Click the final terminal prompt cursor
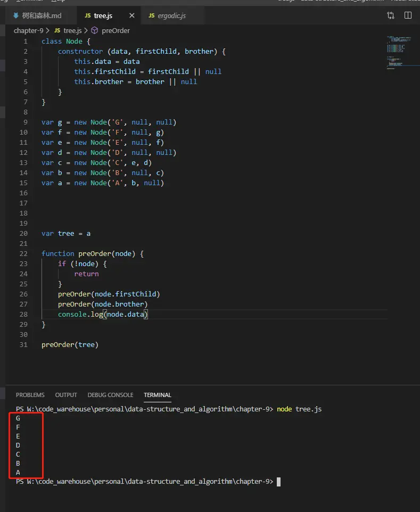420x512 pixels. click(x=278, y=482)
